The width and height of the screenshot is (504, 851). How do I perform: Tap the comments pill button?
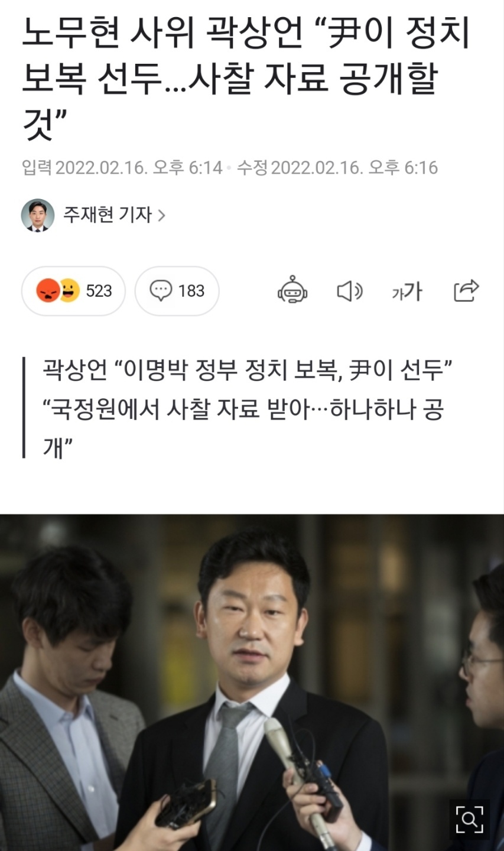click(177, 291)
